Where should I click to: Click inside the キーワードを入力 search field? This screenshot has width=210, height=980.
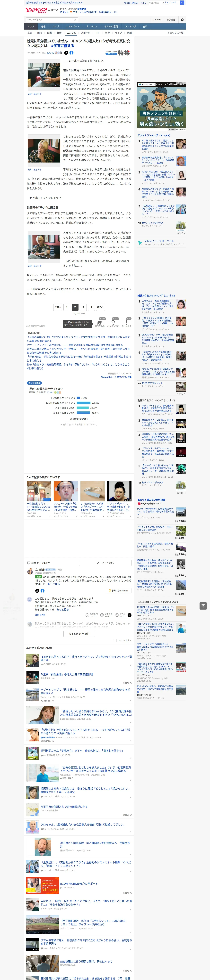[x=49, y=19]
